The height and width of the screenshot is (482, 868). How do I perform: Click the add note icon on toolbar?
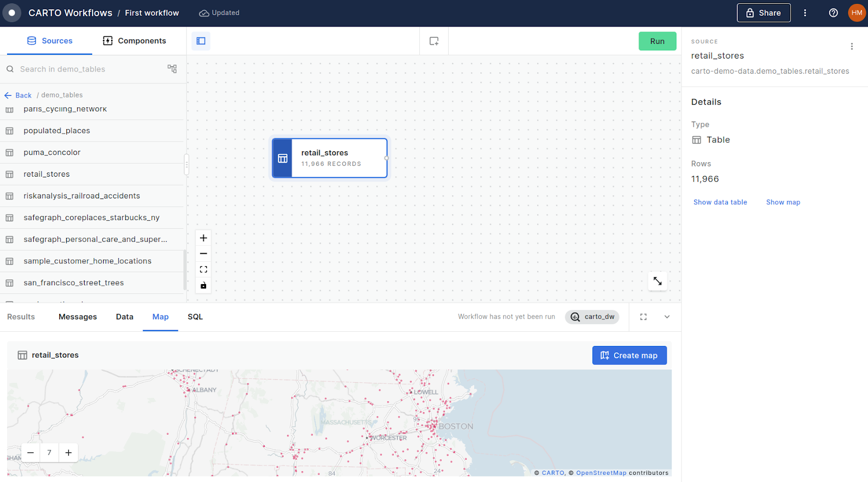pos(434,41)
